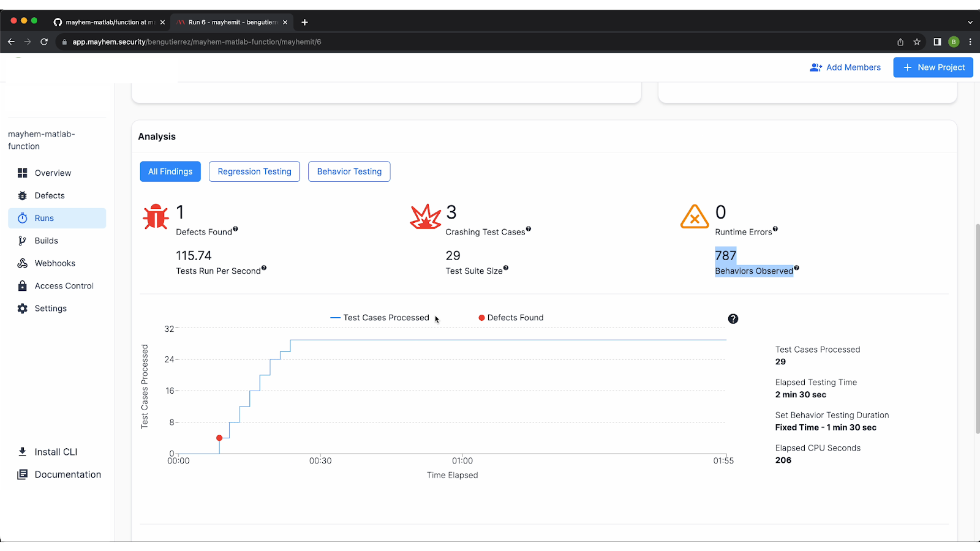Close the GitHub mayhem-matlab browser tab
980x551 pixels.
162,22
